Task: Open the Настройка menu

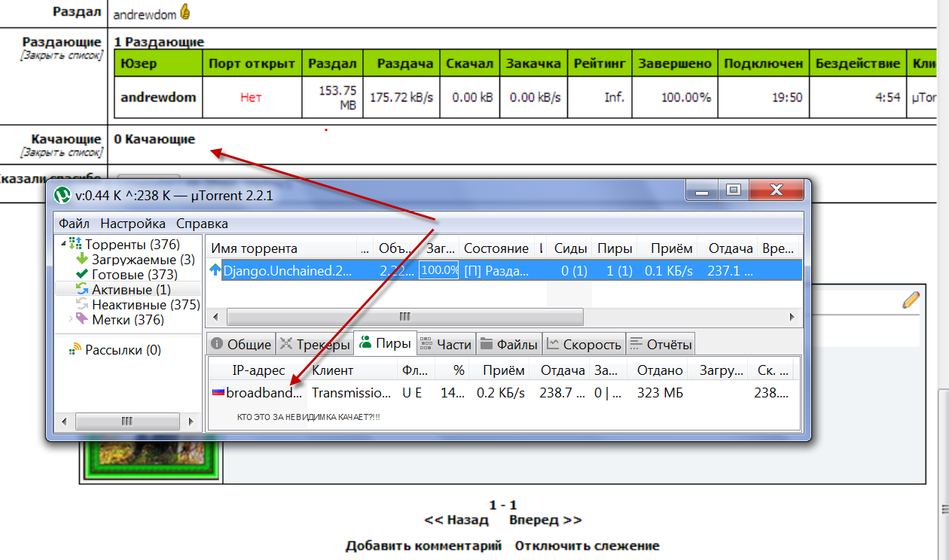Action: tap(133, 224)
